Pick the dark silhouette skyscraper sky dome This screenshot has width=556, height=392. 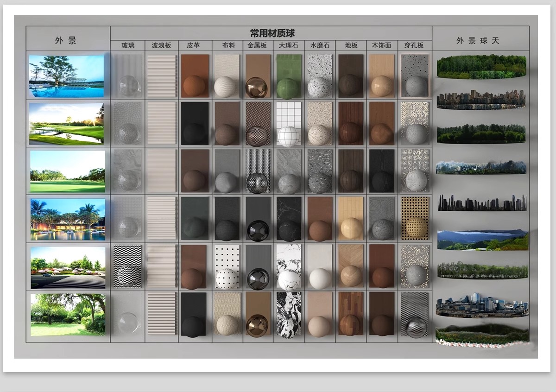pyautogui.click(x=482, y=202)
